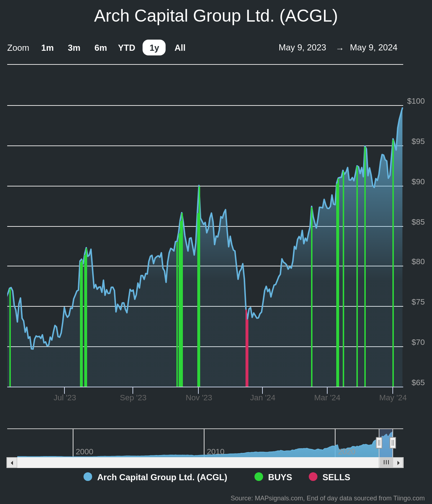This screenshot has width=432, height=504.
Task: Click the Zoom label
Action: (x=18, y=48)
